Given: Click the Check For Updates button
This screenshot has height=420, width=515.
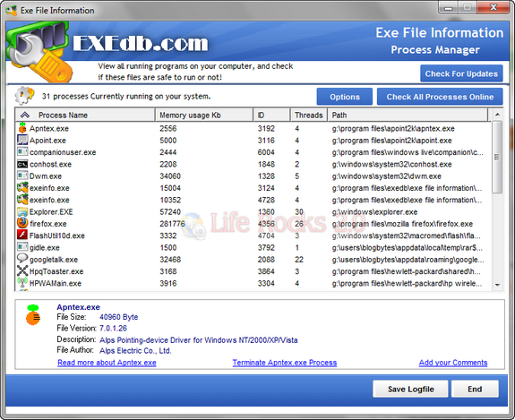Looking at the screenshot, I should (461, 73).
